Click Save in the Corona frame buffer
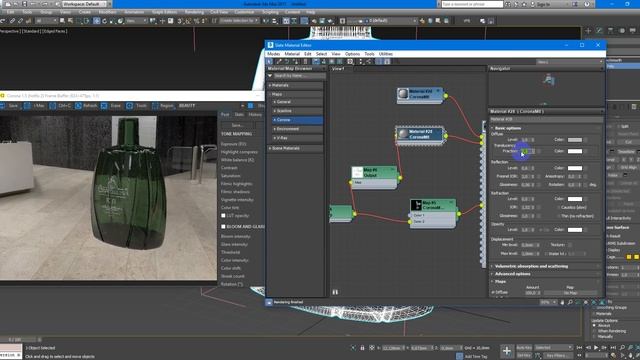 (x=9, y=106)
